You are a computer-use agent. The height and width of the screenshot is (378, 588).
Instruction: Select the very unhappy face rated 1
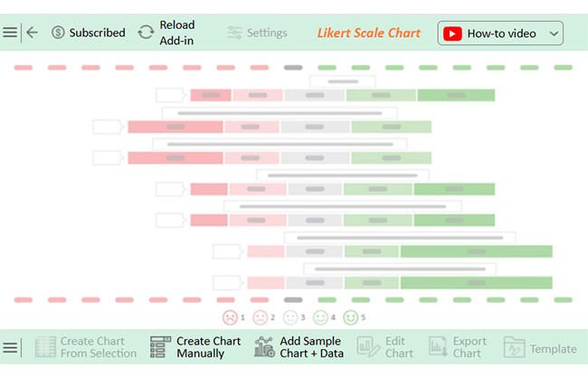230,317
